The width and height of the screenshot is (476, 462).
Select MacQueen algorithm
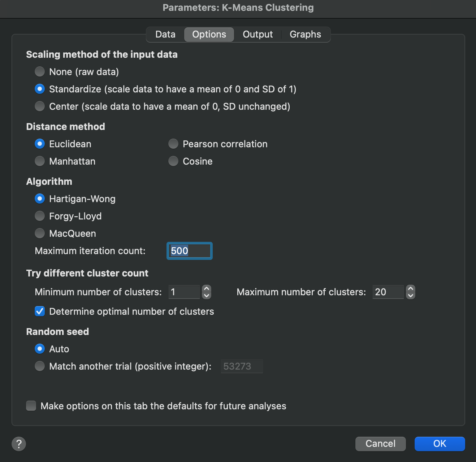[40, 233]
